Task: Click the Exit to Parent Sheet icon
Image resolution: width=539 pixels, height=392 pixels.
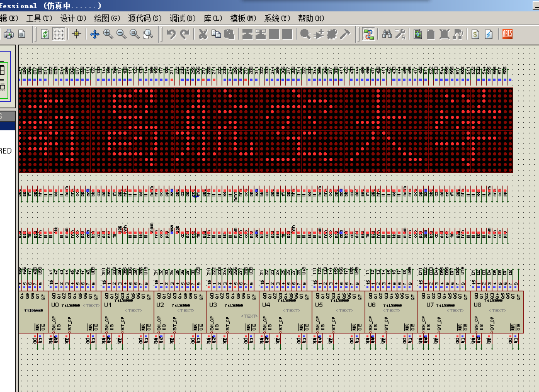Action: tap(458, 34)
